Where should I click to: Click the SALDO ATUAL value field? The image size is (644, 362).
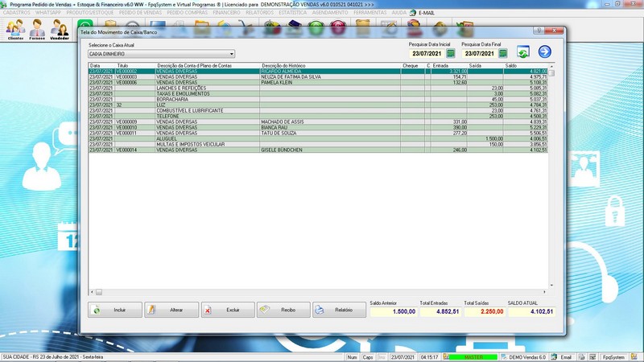coord(531,311)
